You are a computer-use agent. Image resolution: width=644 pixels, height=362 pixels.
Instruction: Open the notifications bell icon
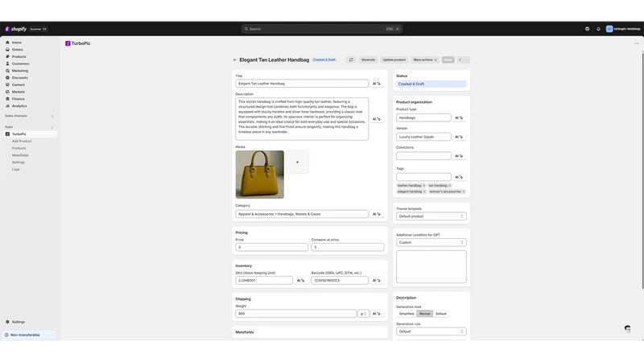[x=598, y=29]
